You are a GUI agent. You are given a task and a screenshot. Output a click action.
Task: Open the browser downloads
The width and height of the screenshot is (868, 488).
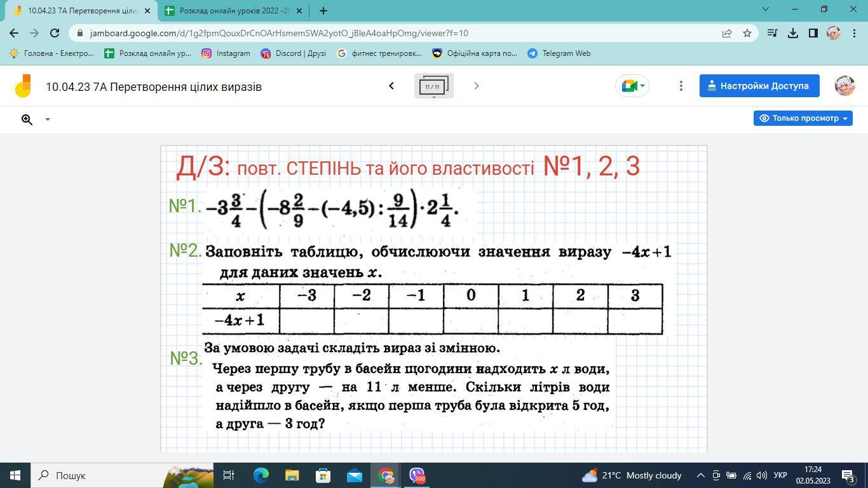(792, 33)
